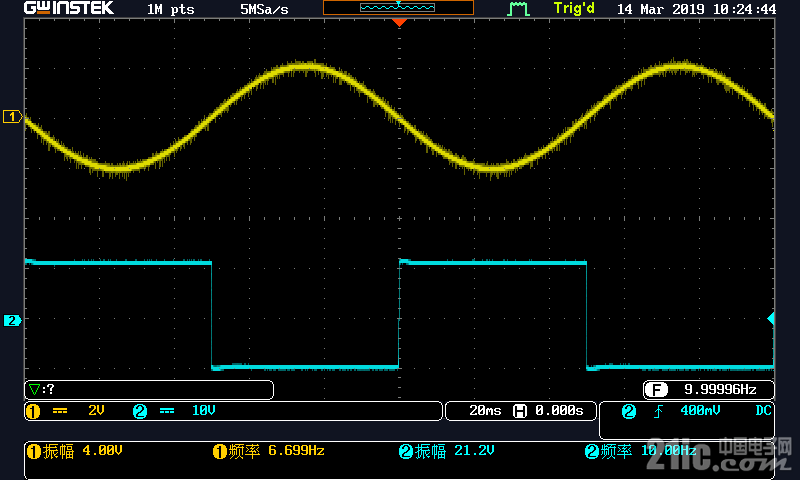
Task: Click the channel 1 2V scale value
Action: [x=96, y=411]
